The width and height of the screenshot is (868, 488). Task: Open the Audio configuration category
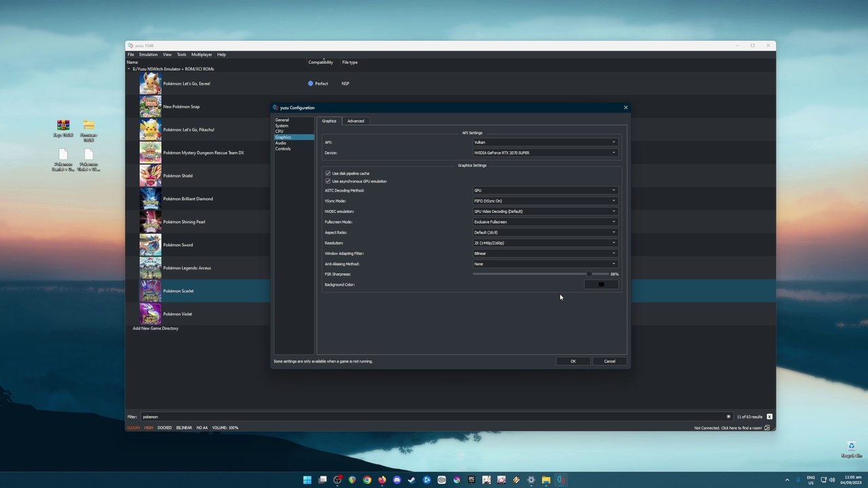pos(281,143)
